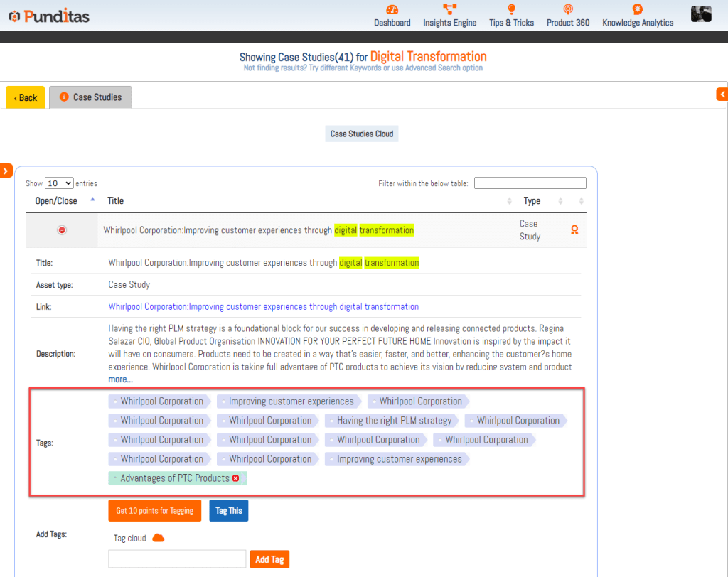
Task: Click the Back button
Action: tap(26, 97)
